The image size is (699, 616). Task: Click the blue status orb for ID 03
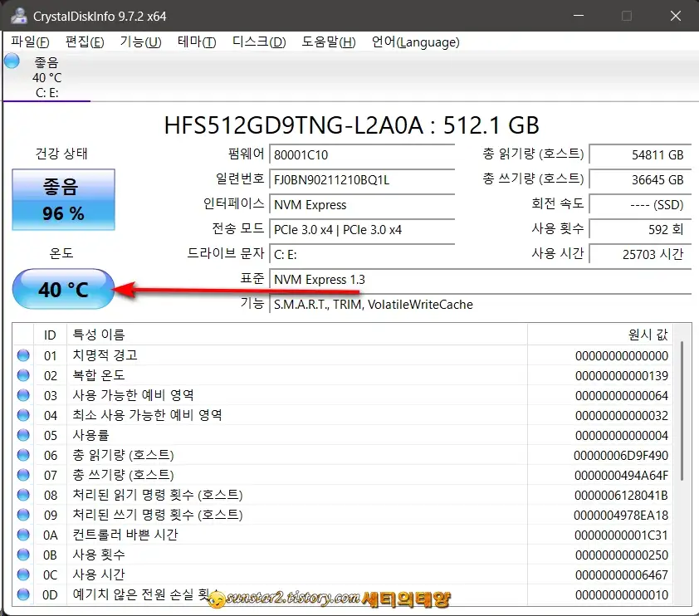pos(23,395)
